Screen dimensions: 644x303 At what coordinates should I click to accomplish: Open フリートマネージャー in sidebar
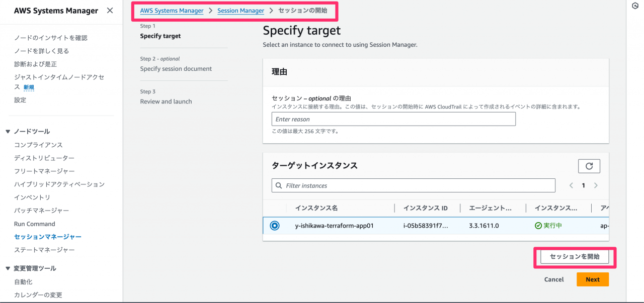[44, 171]
